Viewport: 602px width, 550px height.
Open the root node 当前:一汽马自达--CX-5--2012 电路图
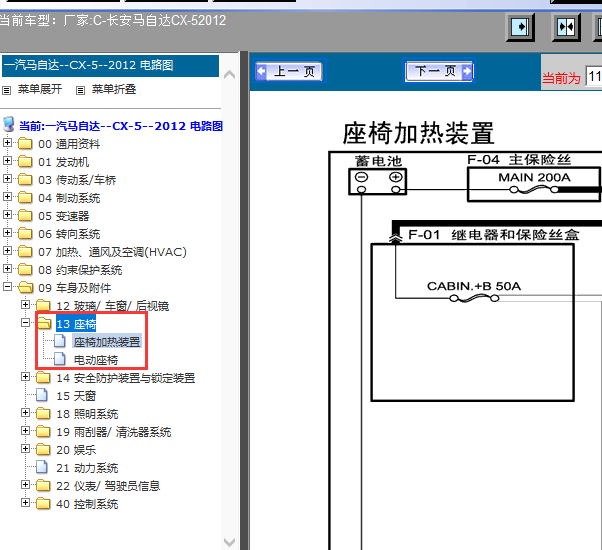121,126
